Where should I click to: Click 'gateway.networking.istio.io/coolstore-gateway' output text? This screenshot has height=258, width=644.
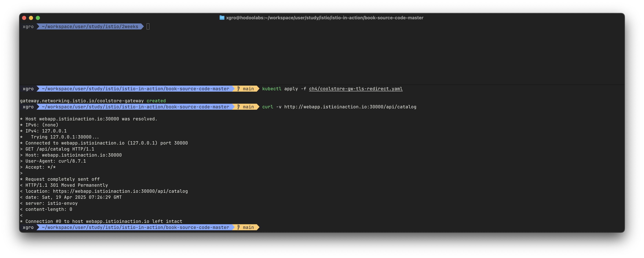82,101
